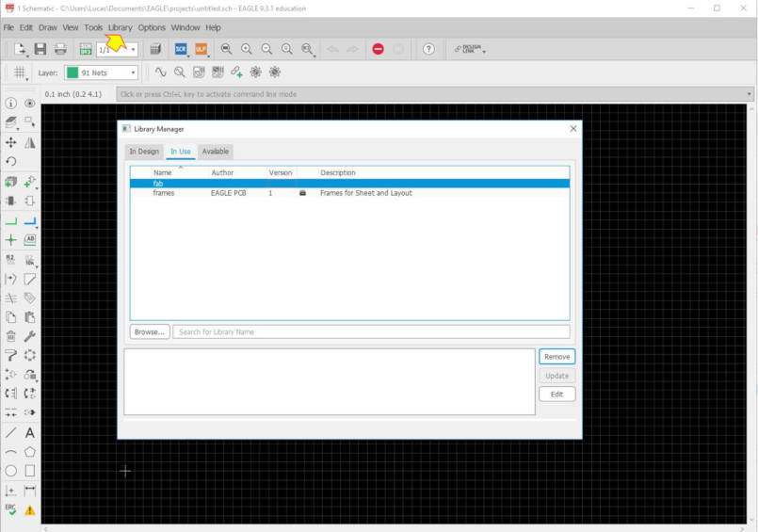The width and height of the screenshot is (758, 532).
Task: Expand the Zoom select tool dropdown
Action: [314, 56]
